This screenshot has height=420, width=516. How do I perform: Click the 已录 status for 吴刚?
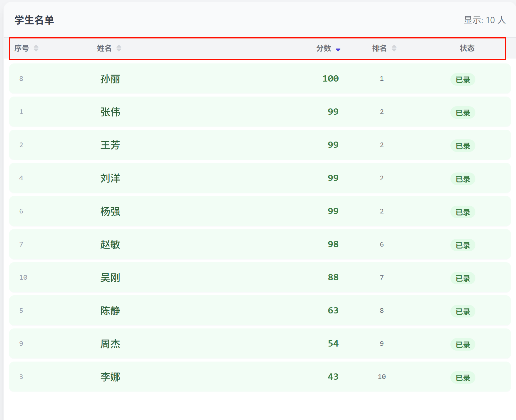pyautogui.click(x=463, y=278)
